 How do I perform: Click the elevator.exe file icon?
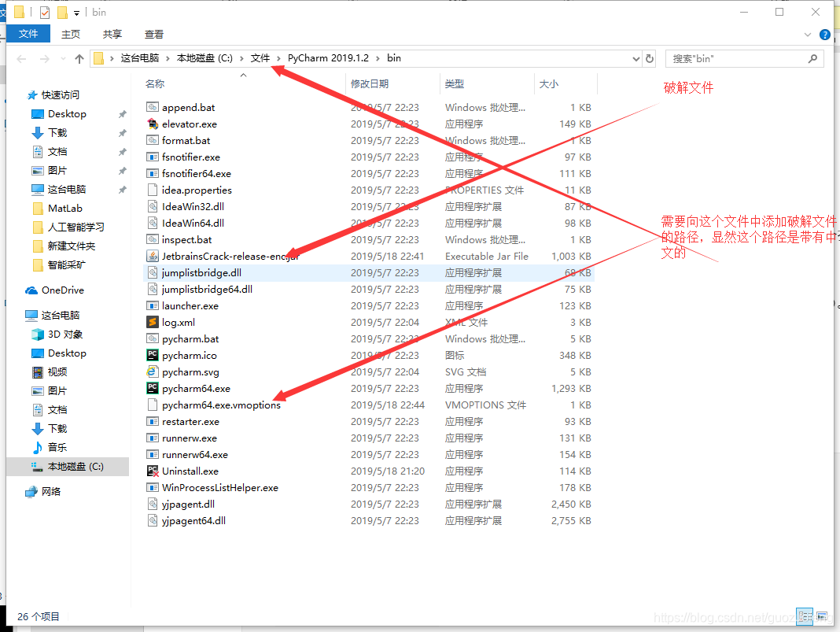(153, 124)
